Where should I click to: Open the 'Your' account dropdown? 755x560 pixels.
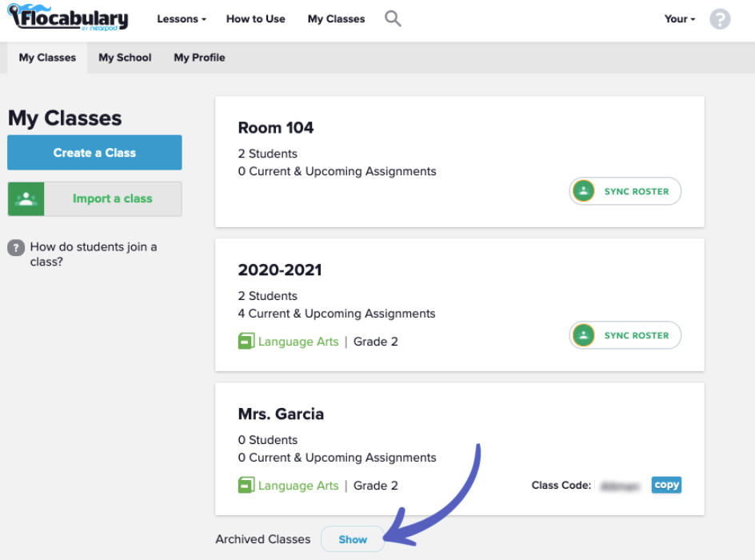pyautogui.click(x=678, y=18)
